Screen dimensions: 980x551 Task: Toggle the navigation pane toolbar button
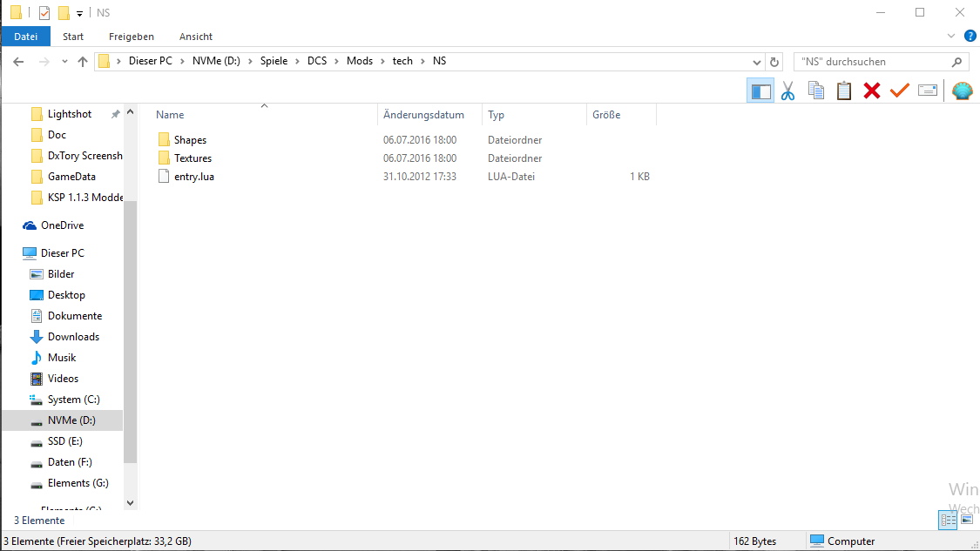760,91
